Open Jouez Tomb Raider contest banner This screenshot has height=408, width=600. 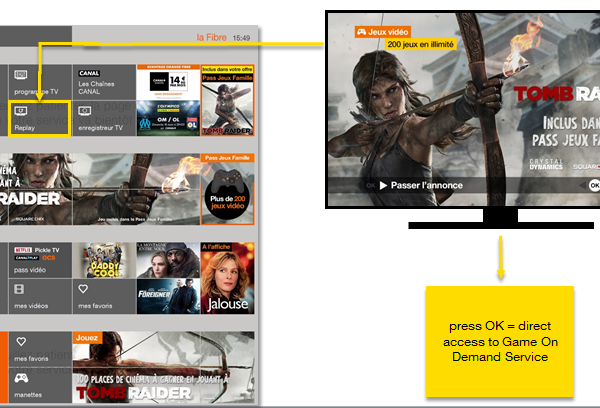click(x=163, y=367)
